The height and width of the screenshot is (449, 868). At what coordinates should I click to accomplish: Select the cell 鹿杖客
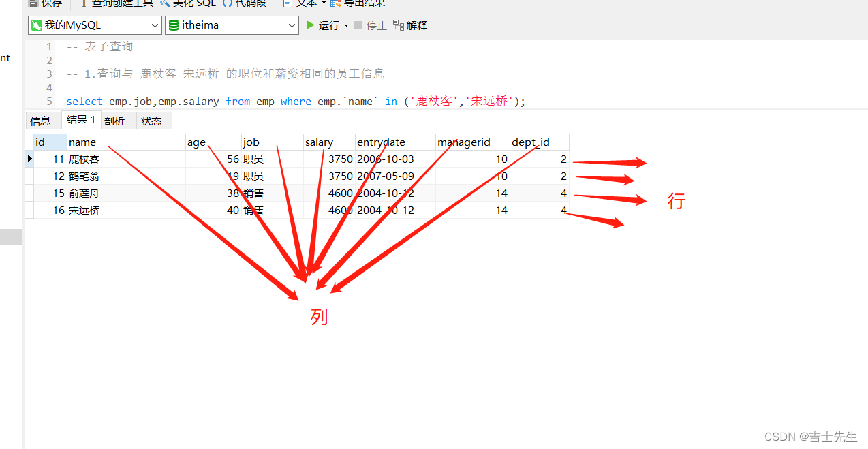point(126,159)
